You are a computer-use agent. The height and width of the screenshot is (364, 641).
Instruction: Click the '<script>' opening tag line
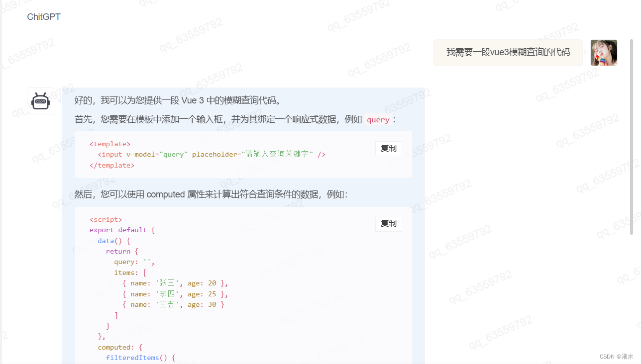coord(106,219)
